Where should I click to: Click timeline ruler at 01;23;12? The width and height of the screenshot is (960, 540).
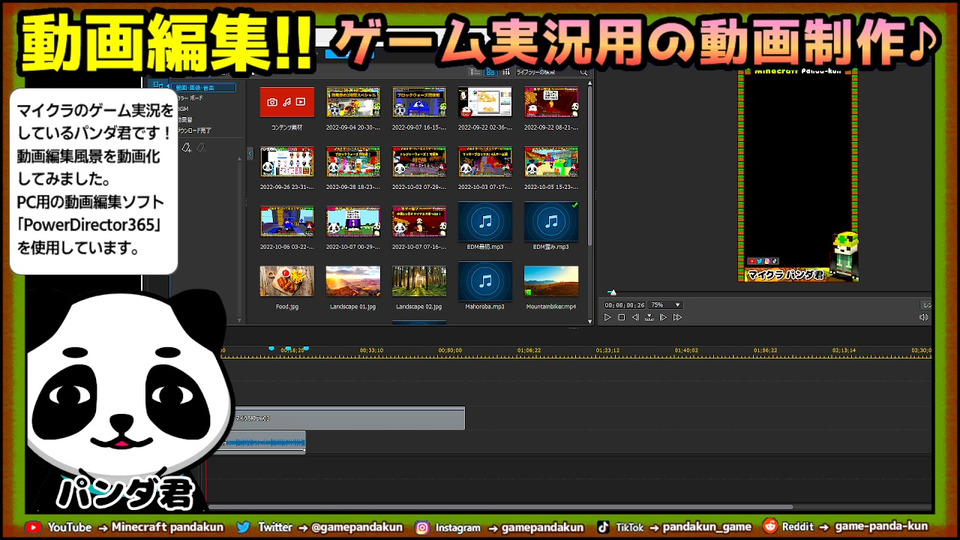(607, 351)
